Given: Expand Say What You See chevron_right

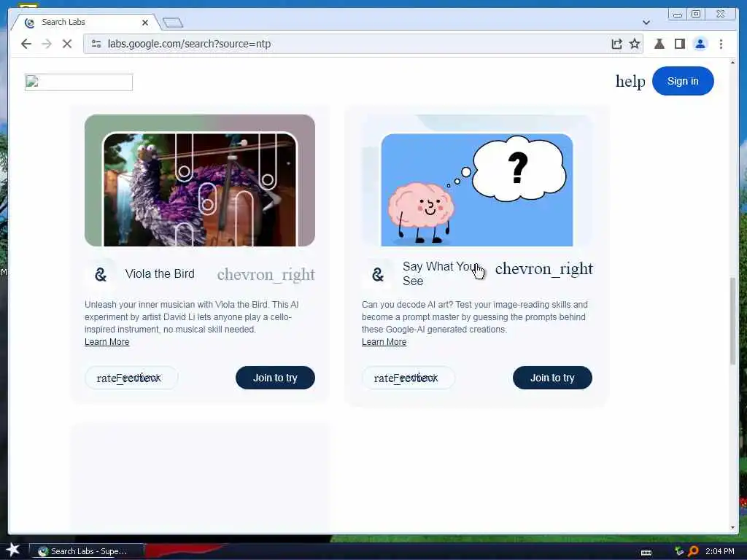Looking at the screenshot, I should pyautogui.click(x=543, y=268).
